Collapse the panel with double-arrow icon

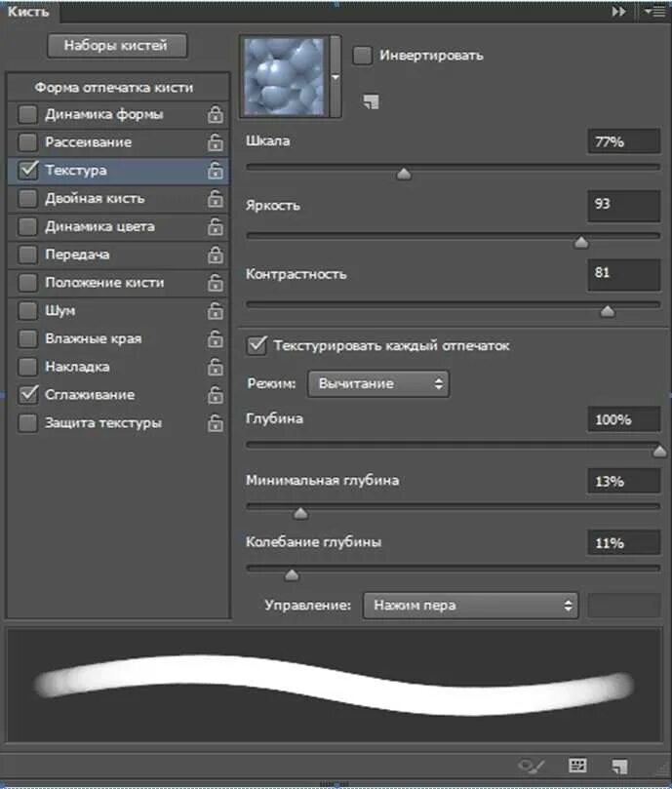[618, 11]
